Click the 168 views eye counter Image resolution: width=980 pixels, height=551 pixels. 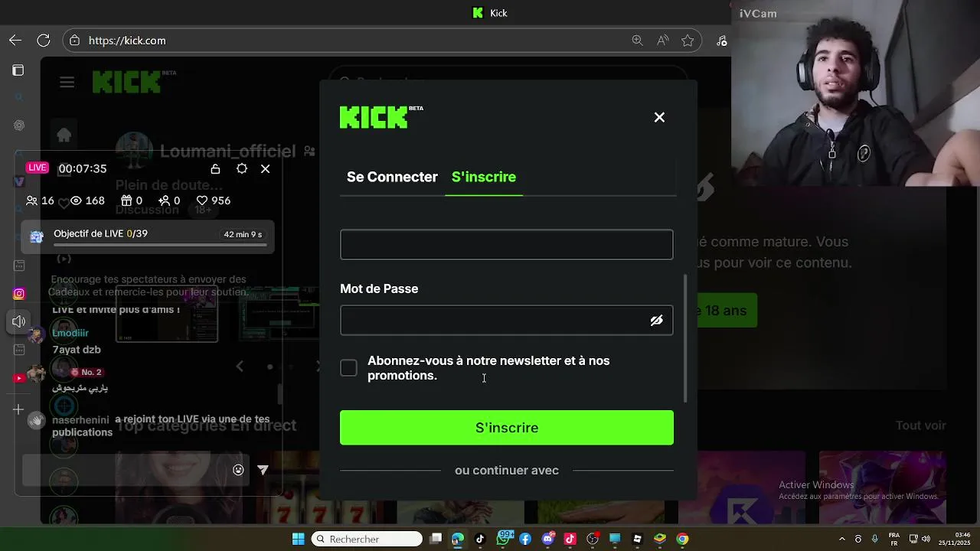87,201
